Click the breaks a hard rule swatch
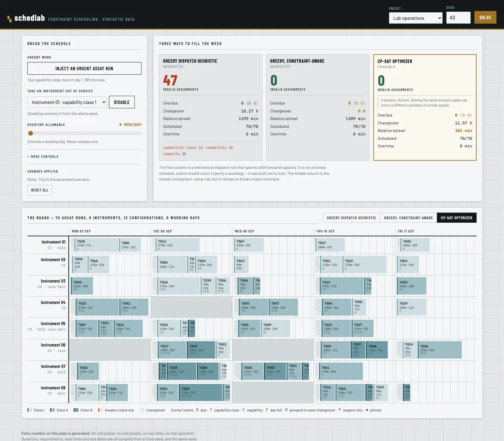The image size is (504, 441). click(100, 410)
